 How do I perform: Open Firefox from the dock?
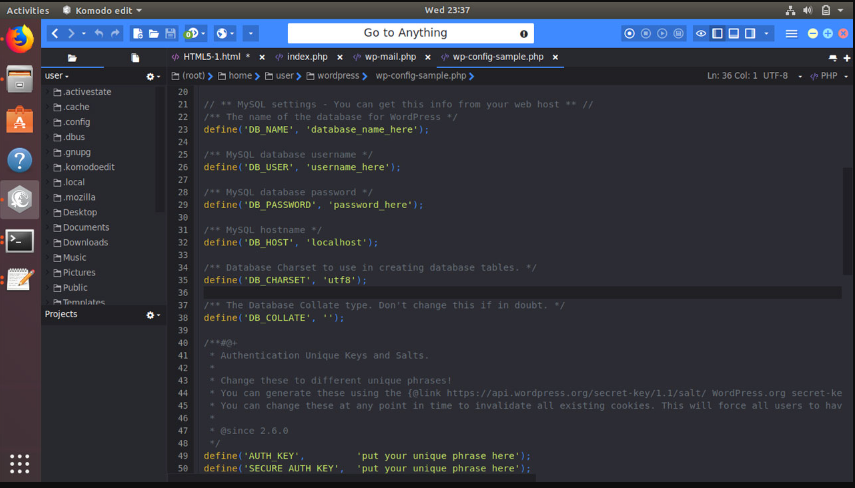click(20, 39)
